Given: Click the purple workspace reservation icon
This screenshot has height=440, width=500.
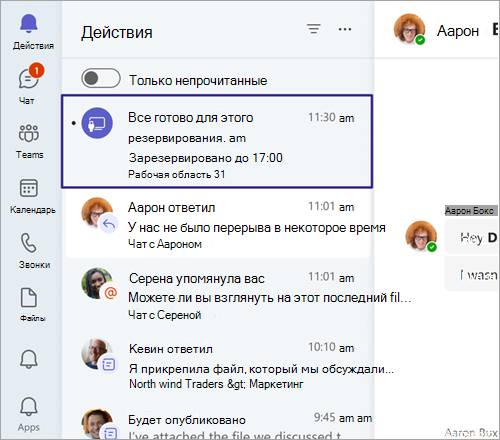Looking at the screenshot, I should coord(97,123).
